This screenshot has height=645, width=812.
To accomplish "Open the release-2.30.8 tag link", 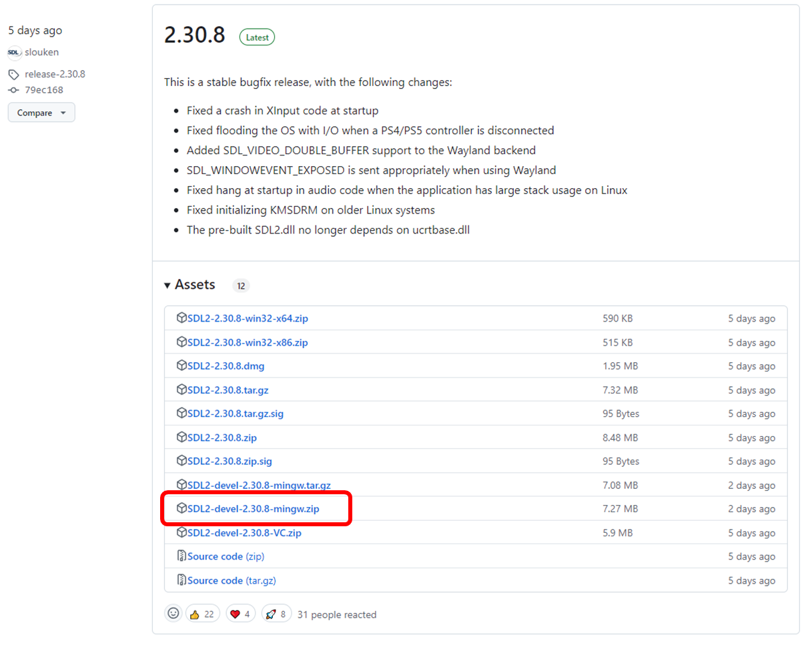I will (x=55, y=74).
